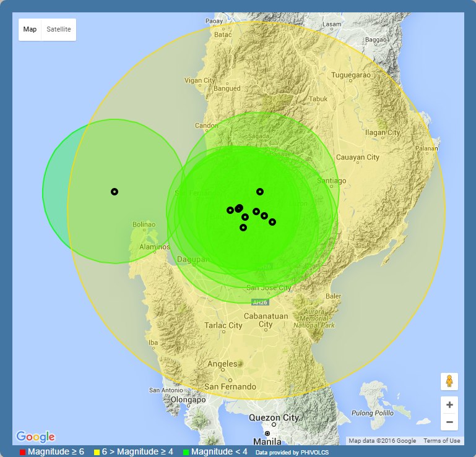Click the green Magnitude < 4 legend swatch
The height and width of the screenshot is (457, 476).
186,453
